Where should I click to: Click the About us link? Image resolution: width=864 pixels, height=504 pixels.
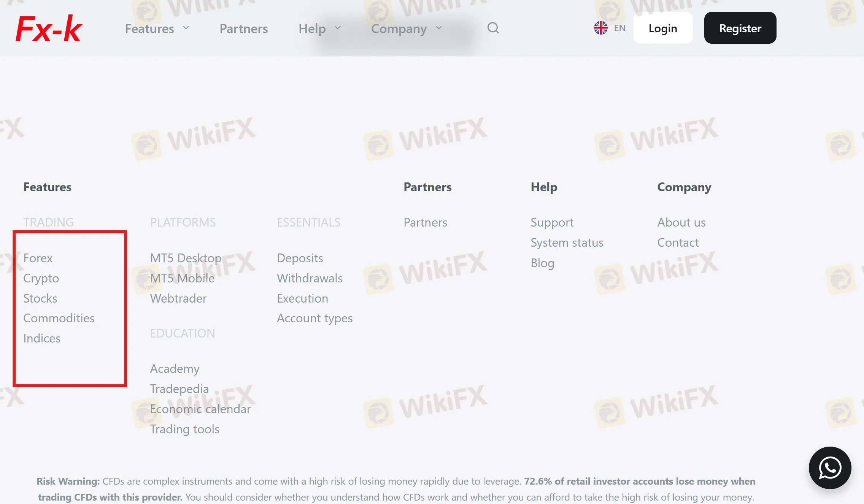click(681, 222)
